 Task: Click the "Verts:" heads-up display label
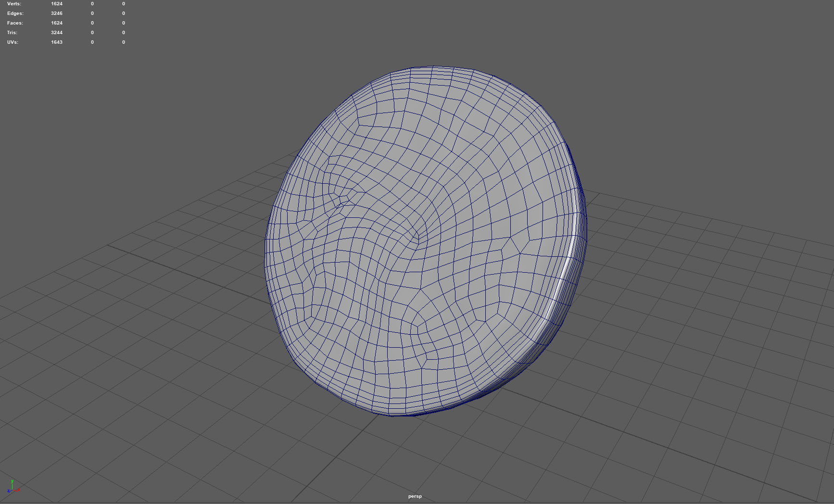tap(14, 4)
